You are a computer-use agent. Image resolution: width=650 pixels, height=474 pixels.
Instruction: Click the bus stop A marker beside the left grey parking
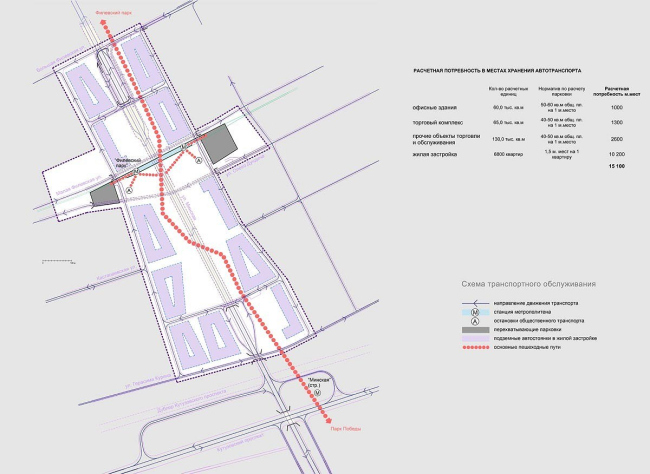(129, 188)
